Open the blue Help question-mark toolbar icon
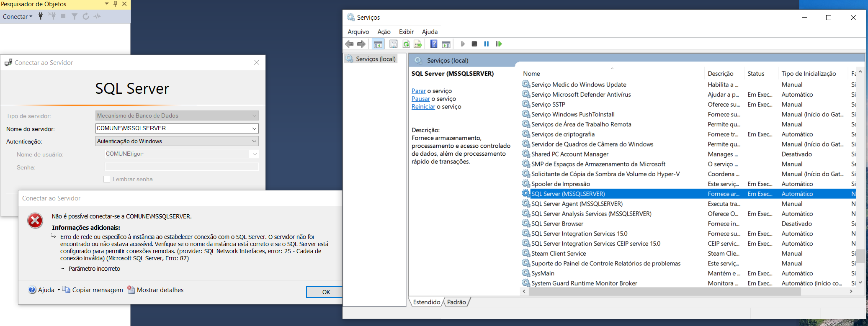The width and height of the screenshot is (868, 326). 434,44
